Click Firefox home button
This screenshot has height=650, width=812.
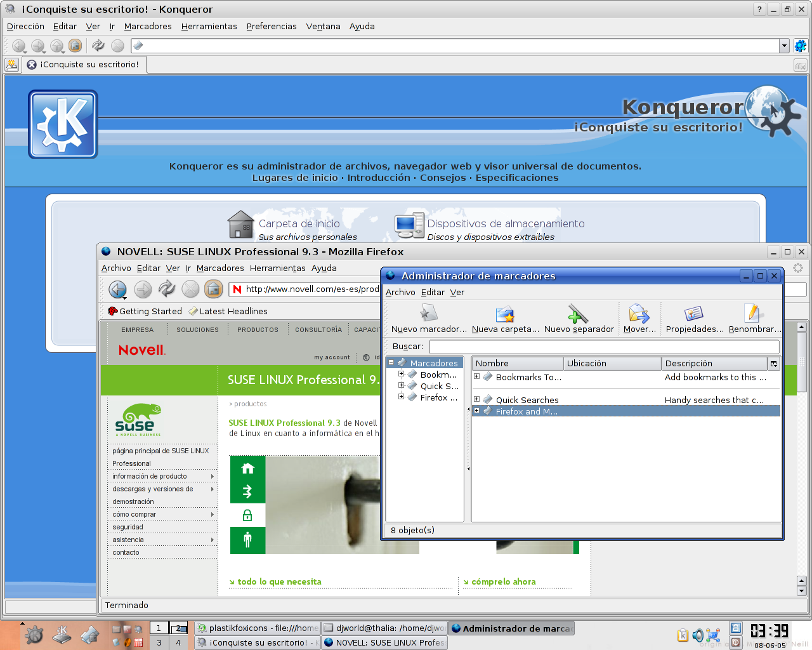[x=214, y=289]
